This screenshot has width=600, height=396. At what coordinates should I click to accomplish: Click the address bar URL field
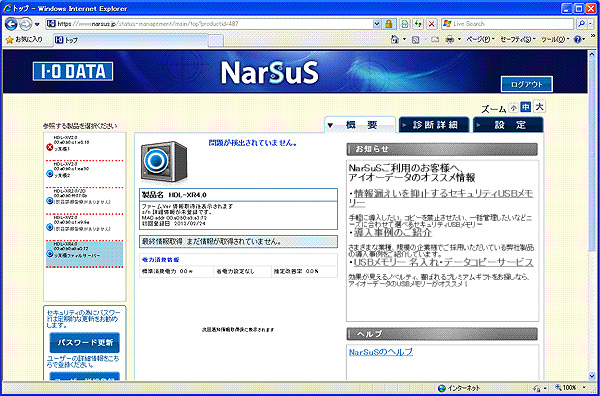tap(209, 24)
